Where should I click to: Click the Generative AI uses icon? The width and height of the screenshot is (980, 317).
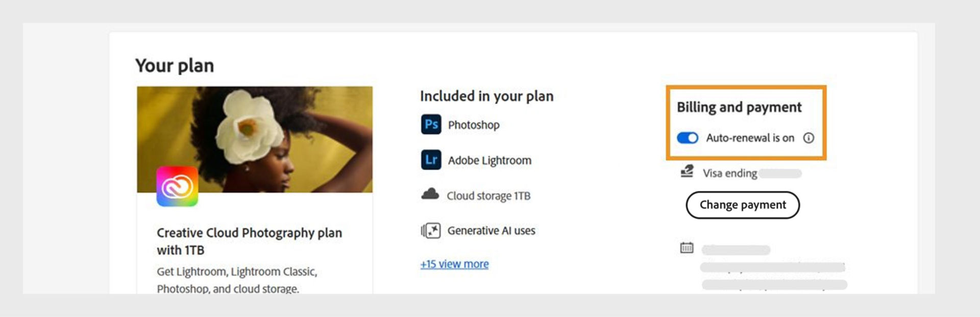(431, 231)
